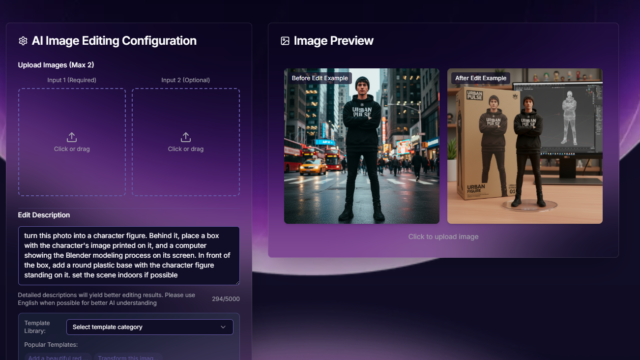Open the After Edit Example figure thumbnail
The height and width of the screenshot is (360, 640).
[525, 146]
